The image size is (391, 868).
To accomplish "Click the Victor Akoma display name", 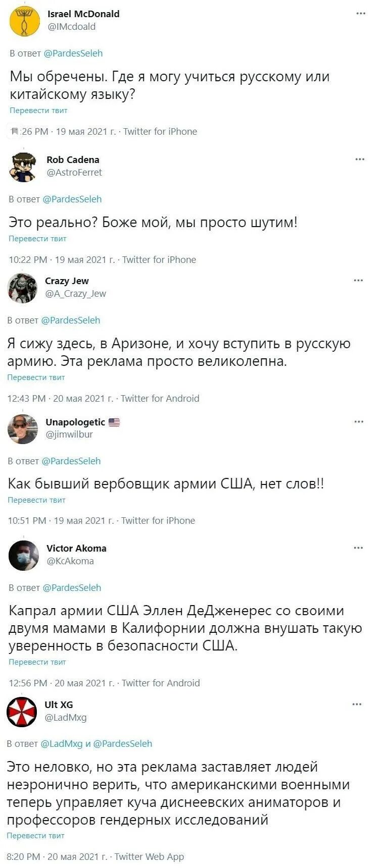I will click(x=76, y=548).
